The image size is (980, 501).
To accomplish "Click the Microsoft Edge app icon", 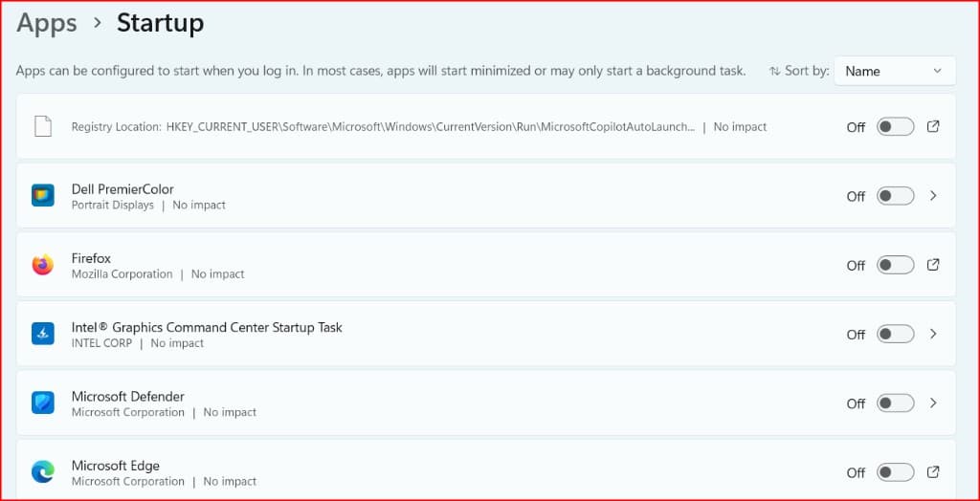I will [x=42, y=471].
